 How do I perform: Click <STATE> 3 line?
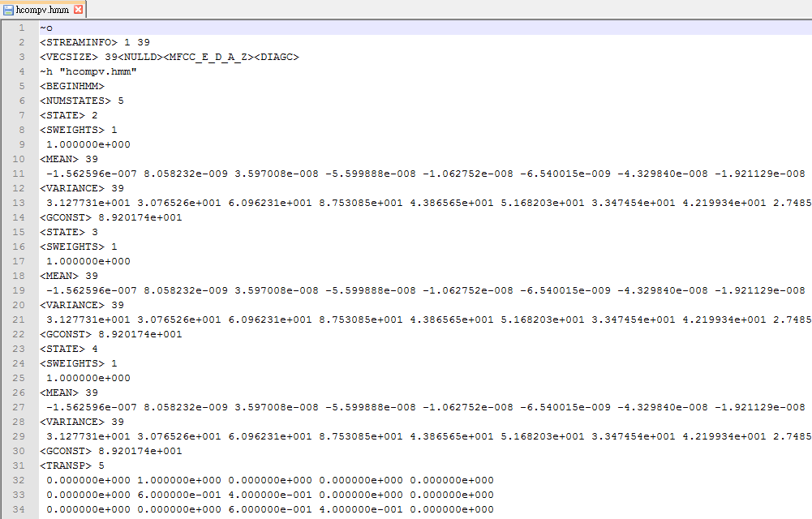(69, 232)
